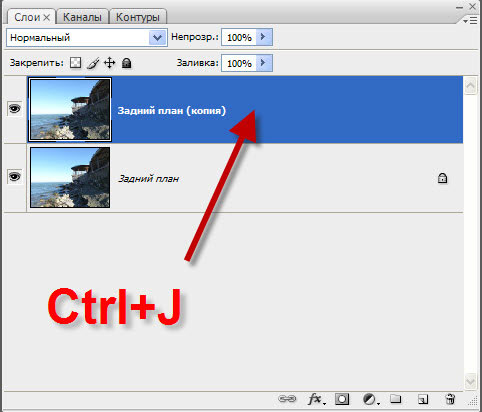Minimize the layers panel
The height and width of the screenshot is (412, 482).
(x=460, y=6)
